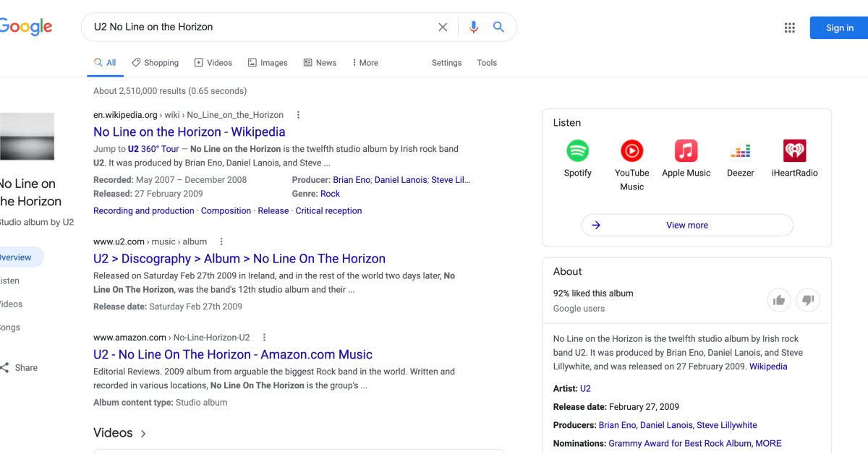This screenshot has width=868, height=454.
Task: Switch to the Images search tab
Action: point(267,63)
